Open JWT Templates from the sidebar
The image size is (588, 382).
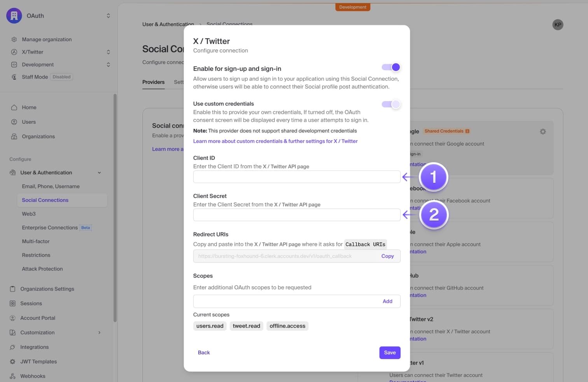click(x=13, y=361)
